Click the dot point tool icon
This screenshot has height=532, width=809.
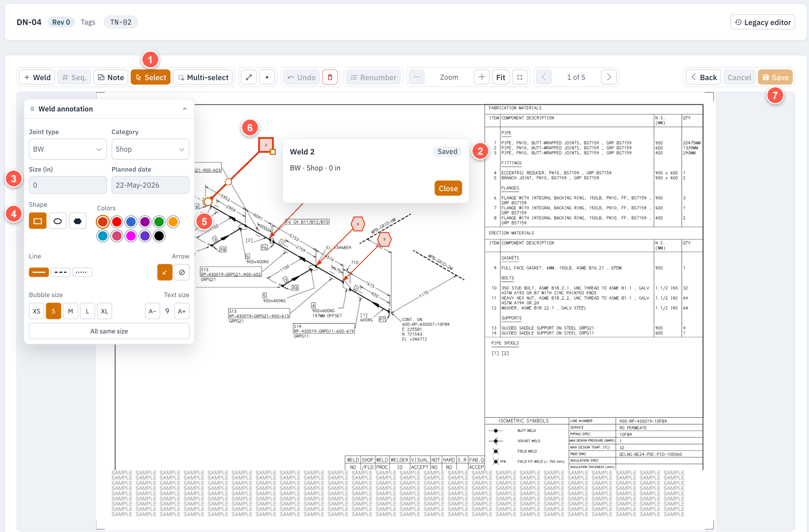(x=267, y=77)
